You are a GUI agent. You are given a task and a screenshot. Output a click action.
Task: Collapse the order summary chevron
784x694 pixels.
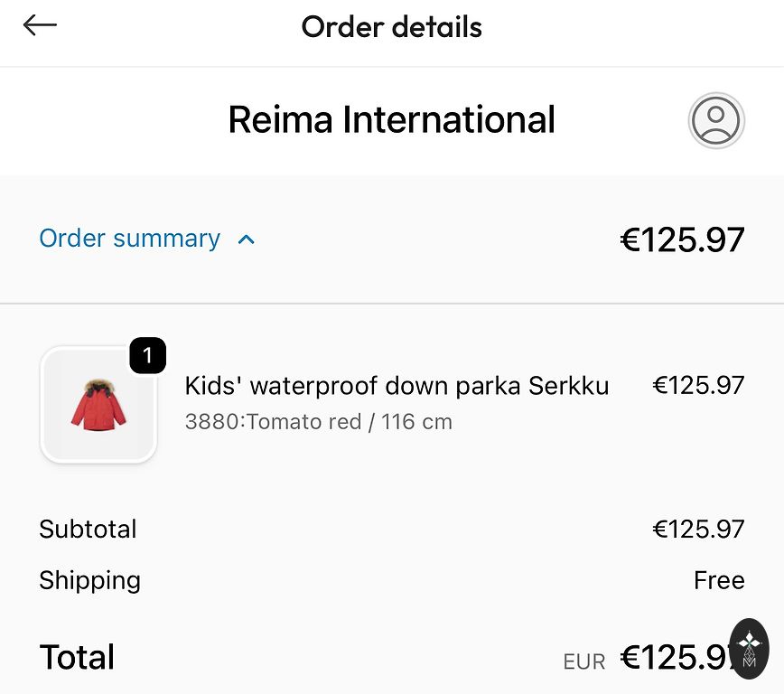246,239
